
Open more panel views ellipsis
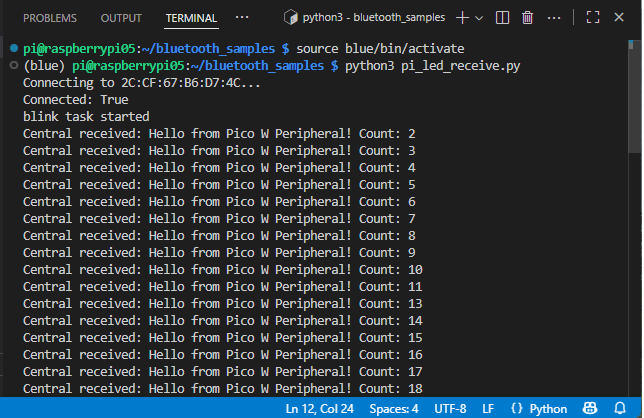click(242, 18)
